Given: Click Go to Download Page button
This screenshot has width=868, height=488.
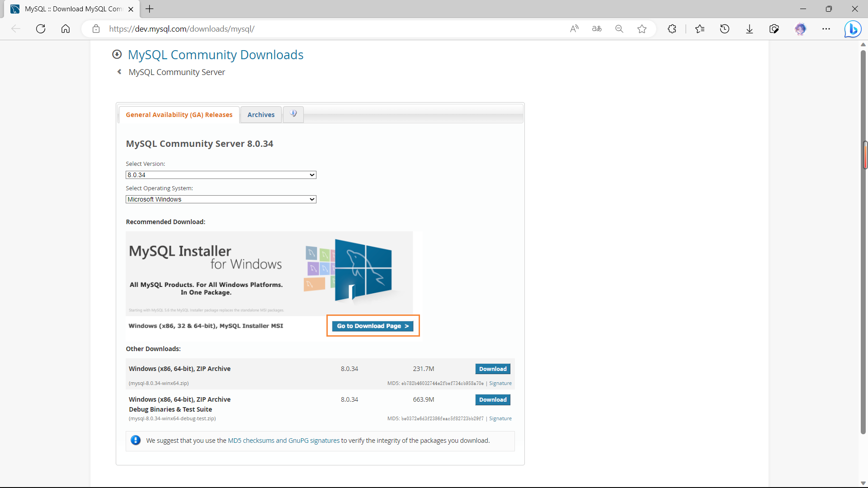Looking at the screenshot, I should pos(373,326).
